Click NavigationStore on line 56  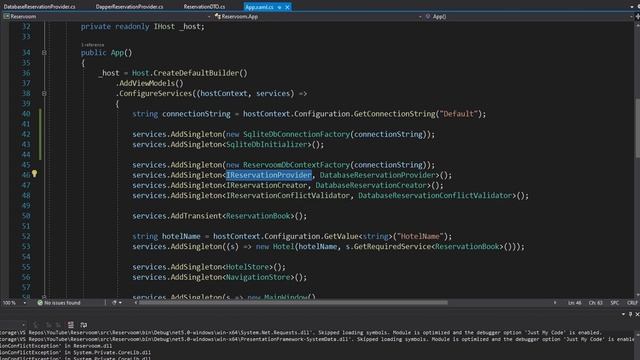(x=258, y=277)
